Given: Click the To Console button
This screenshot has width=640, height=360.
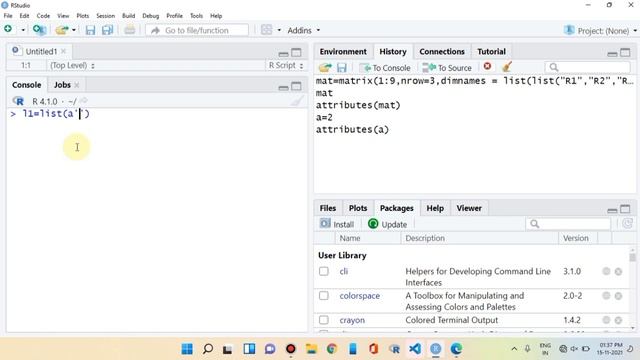Looking at the screenshot, I should click(385, 68).
